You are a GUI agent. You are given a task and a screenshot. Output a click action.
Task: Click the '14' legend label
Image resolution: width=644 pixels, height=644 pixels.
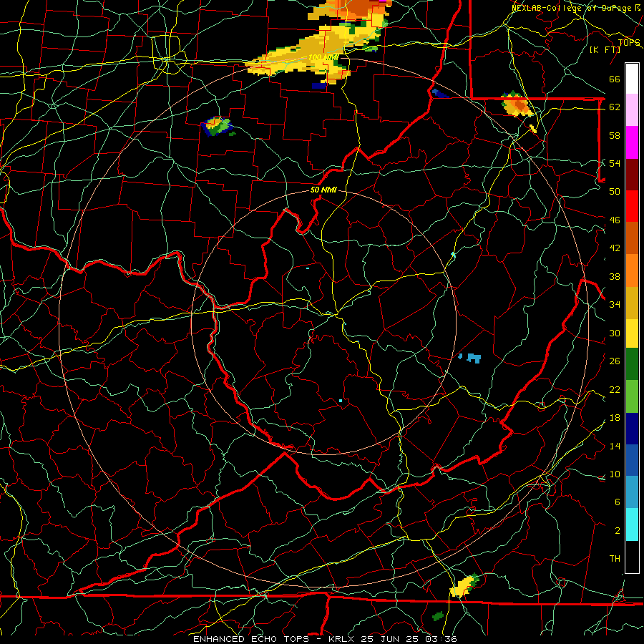tap(615, 446)
